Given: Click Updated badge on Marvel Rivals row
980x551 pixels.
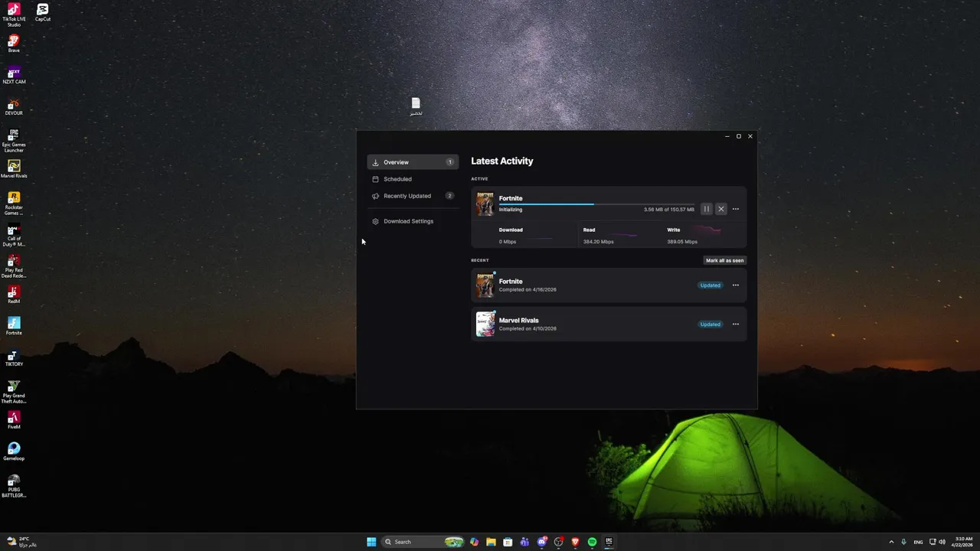Looking at the screenshot, I should coord(710,324).
